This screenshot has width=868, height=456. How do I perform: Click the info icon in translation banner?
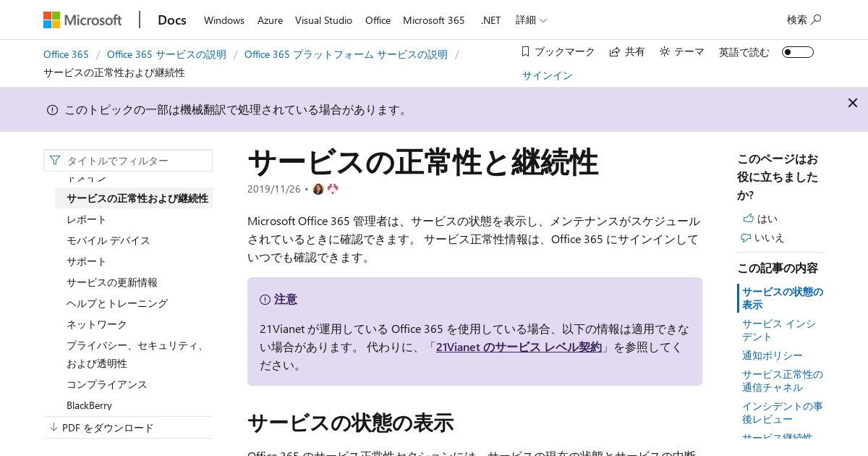pos(52,110)
